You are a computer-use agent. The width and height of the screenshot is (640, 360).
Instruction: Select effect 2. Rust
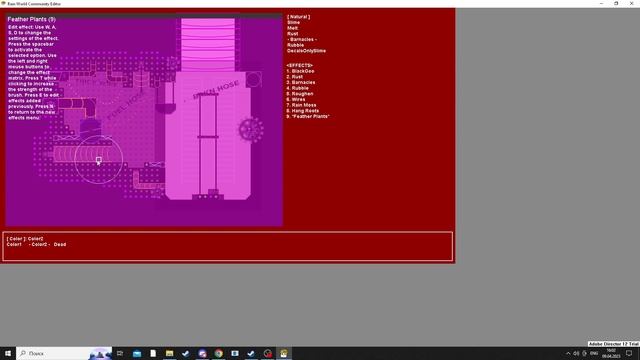tap(295, 77)
